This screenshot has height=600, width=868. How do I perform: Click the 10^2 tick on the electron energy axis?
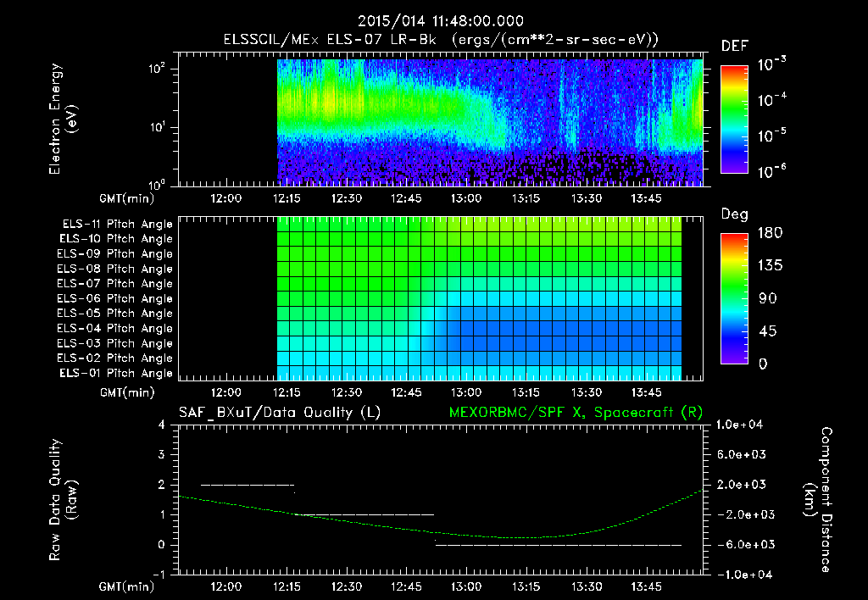[x=157, y=69]
